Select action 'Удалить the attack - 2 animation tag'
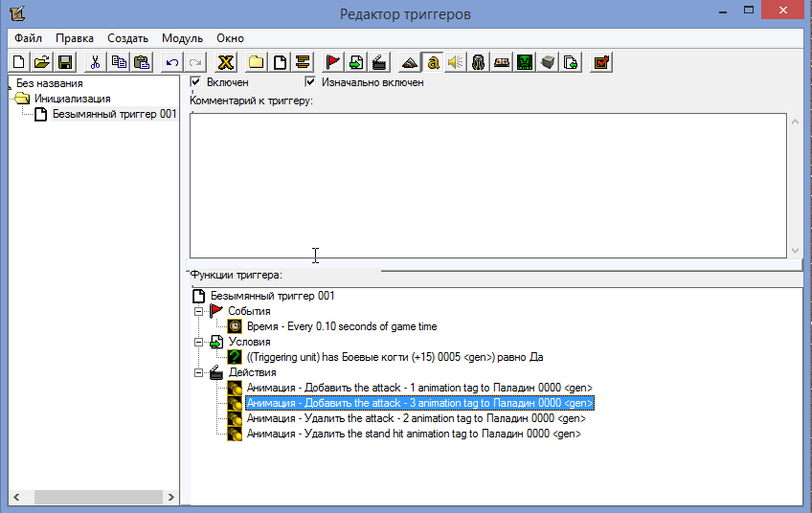 coord(417,418)
